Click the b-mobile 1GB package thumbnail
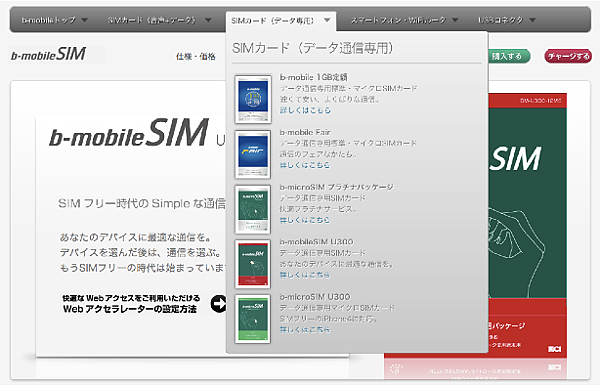 pos(253,99)
